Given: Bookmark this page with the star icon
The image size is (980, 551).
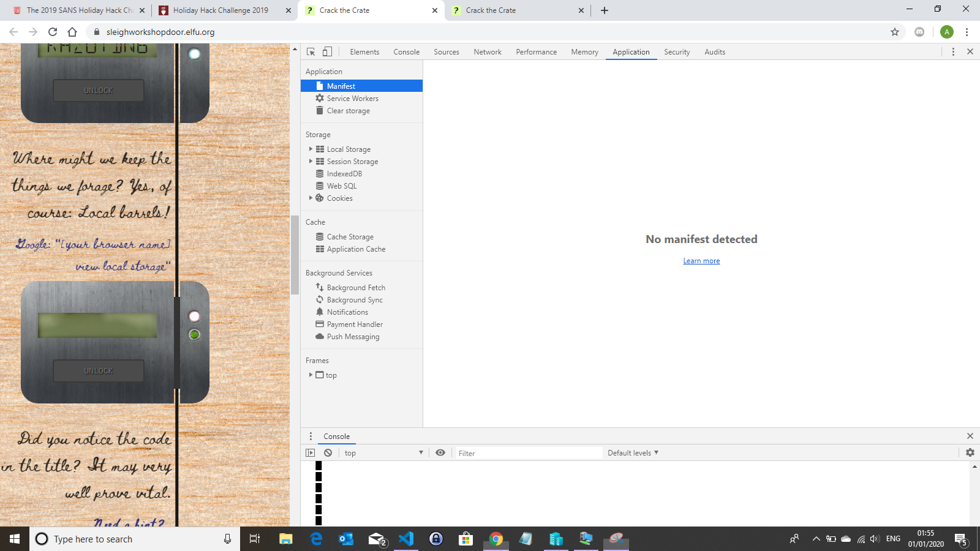Looking at the screenshot, I should point(895,32).
